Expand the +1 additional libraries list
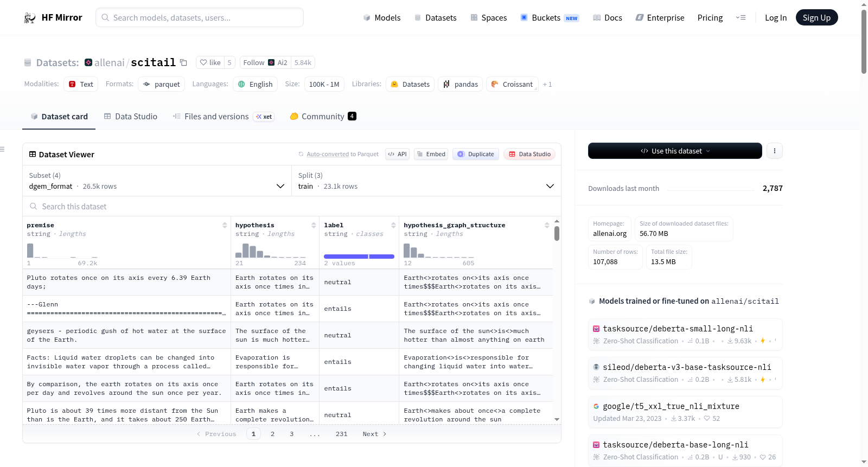 tap(547, 85)
